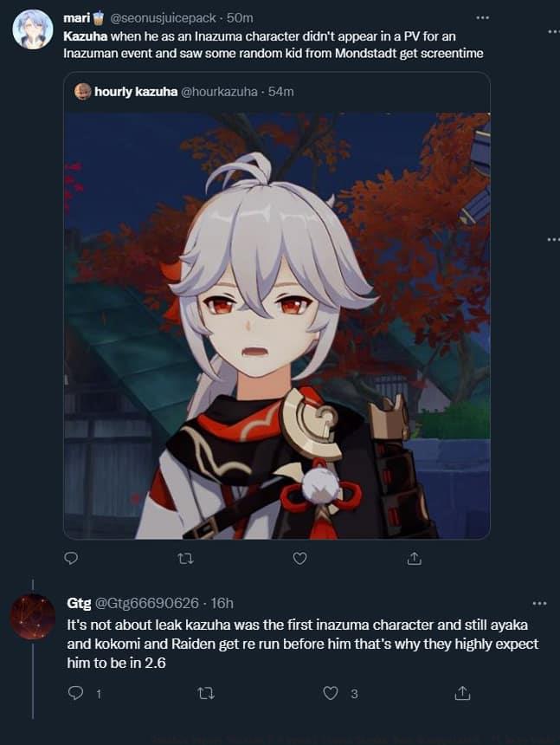Viewport: 560px width, 745px height.
Task: Open the 50m timestamp on mari's tweet
Action: 240,18
